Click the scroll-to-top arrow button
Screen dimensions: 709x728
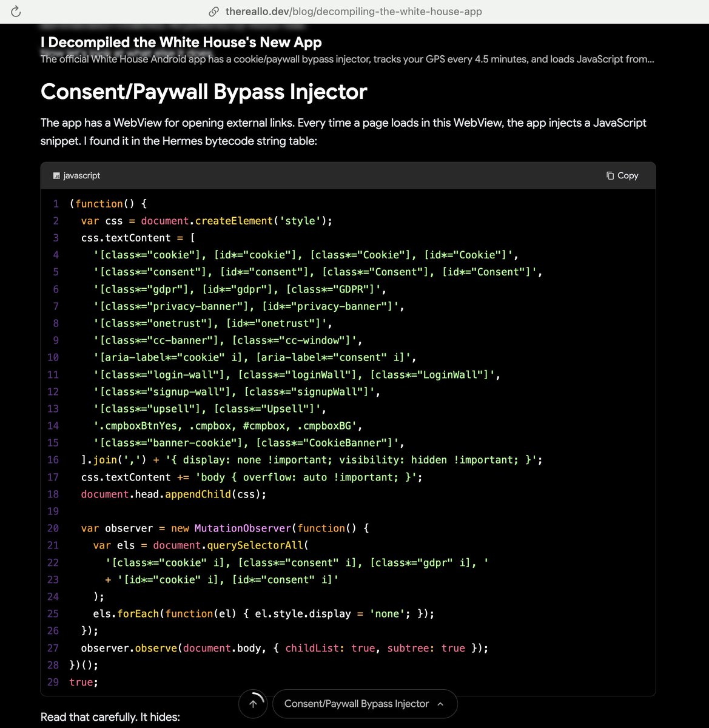point(254,704)
